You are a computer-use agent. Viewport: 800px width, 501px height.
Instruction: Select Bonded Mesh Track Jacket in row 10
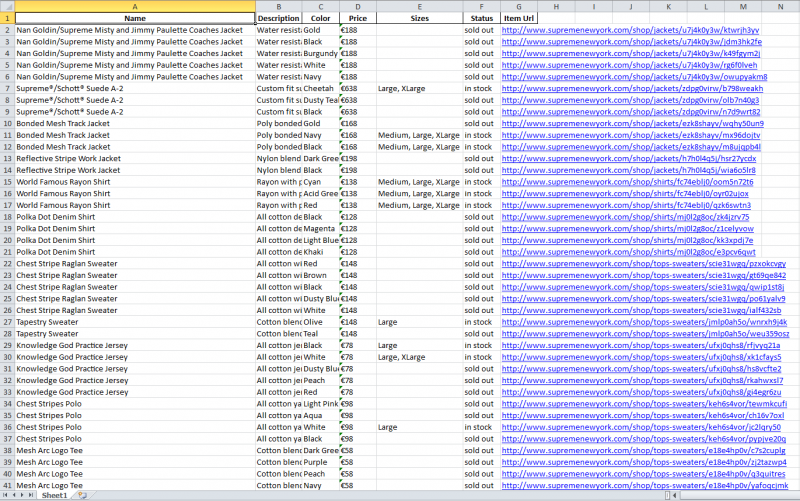pos(135,123)
